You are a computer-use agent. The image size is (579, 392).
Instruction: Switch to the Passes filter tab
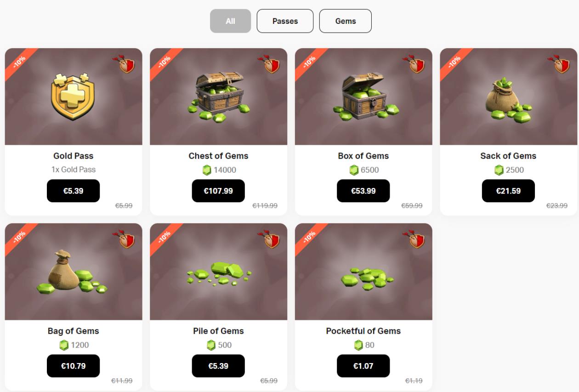pyautogui.click(x=285, y=21)
